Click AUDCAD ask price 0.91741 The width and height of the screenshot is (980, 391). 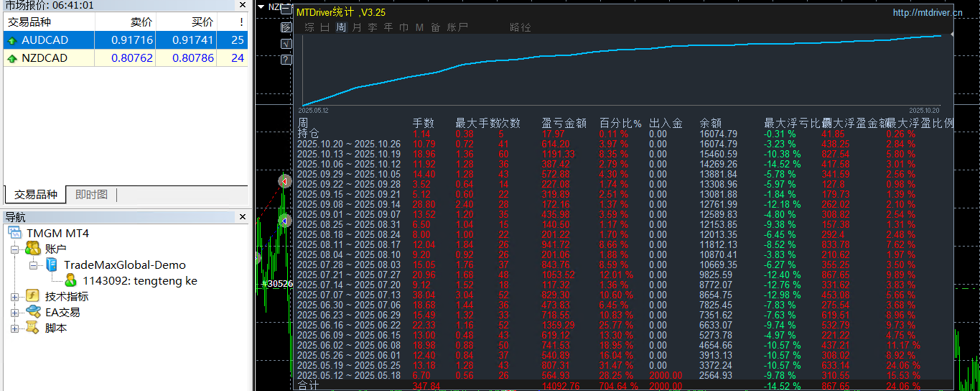tap(193, 40)
